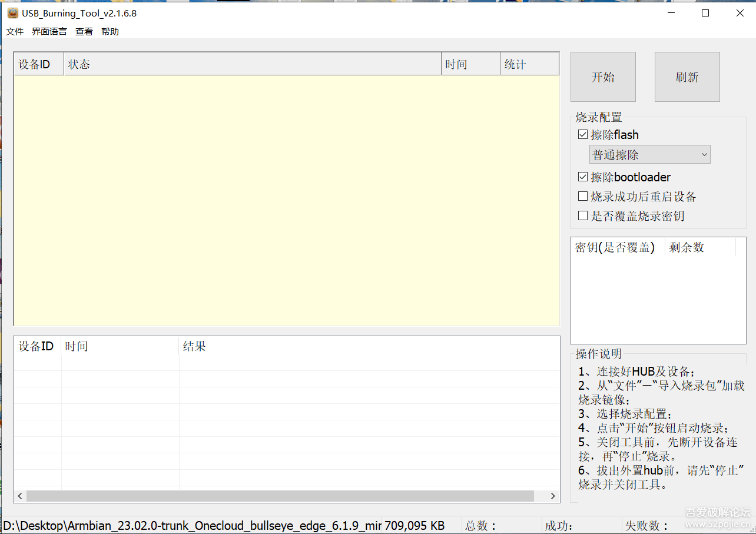Click the 失败数 status bar entry
The height and width of the screenshot is (534, 756).
coord(646,526)
